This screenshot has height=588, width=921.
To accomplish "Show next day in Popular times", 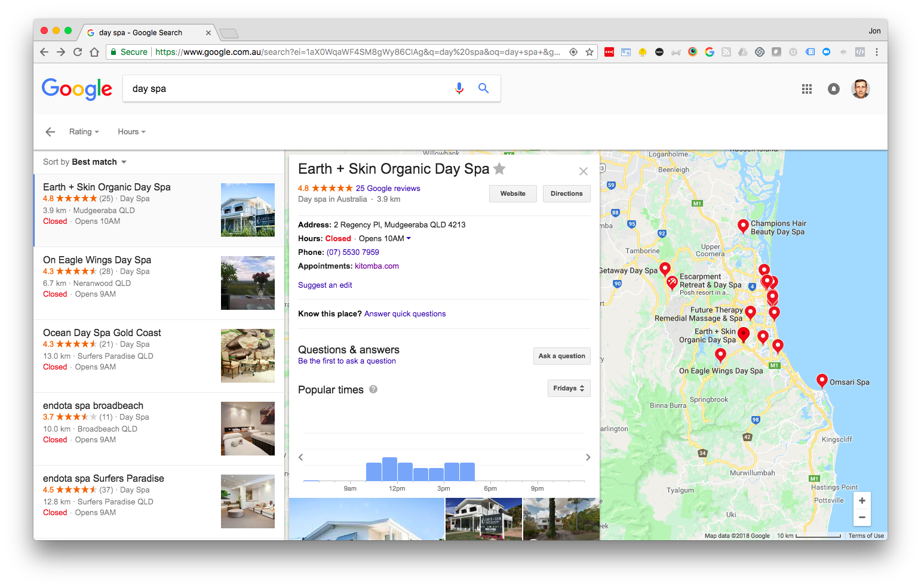I will pos(588,457).
